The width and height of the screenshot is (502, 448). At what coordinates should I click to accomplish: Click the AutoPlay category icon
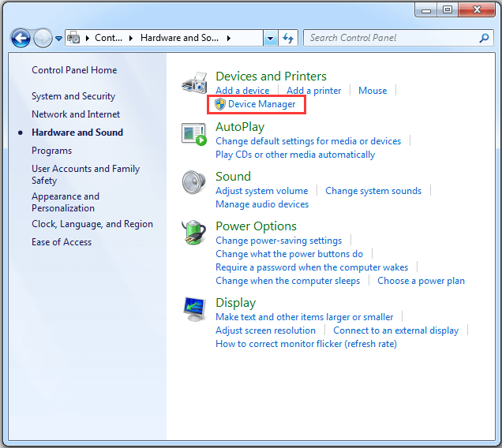click(x=194, y=134)
